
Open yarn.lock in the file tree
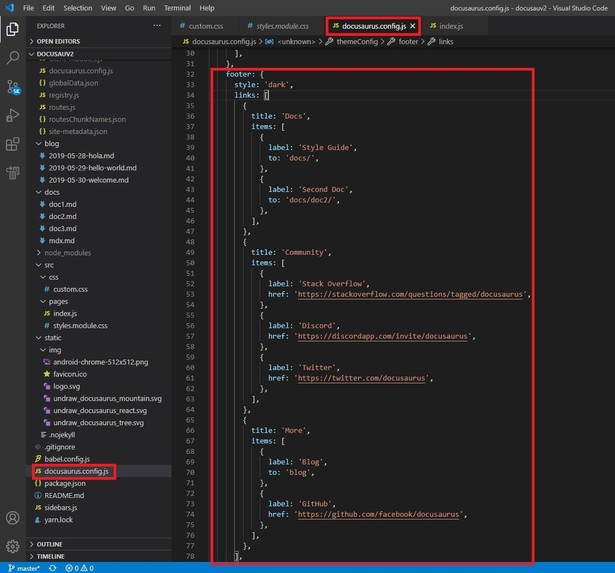58,520
